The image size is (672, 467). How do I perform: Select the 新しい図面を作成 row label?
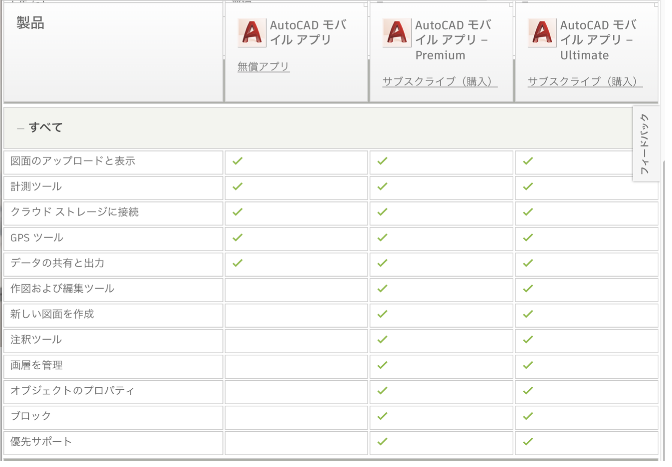click(52, 314)
